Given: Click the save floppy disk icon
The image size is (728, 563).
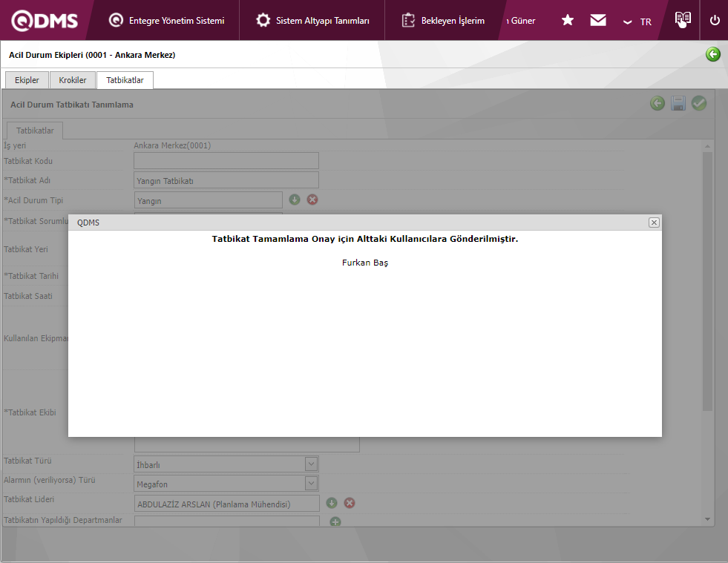Looking at the screenshot, I should [x=678, y=104].
